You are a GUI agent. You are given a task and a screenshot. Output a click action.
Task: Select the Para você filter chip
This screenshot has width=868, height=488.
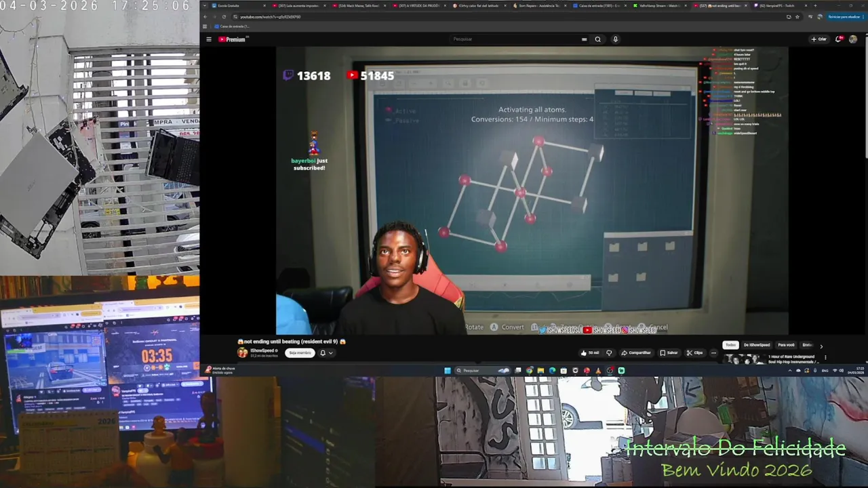[x=786, y=345]
